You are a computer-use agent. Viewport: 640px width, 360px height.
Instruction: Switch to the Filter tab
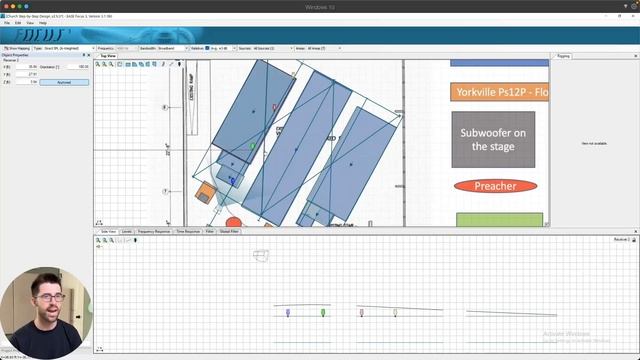209,231
